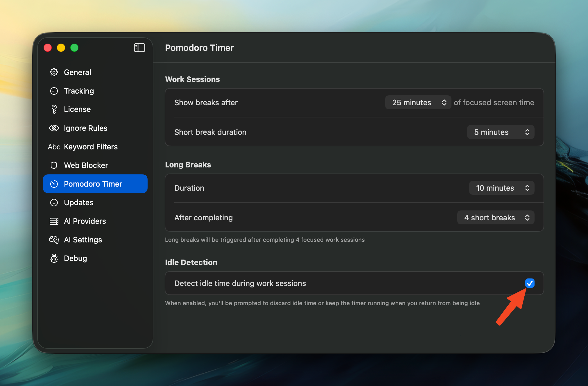This screenshot has width=588, height=386.
Task: Click the General gear icon
Action: 54,72
